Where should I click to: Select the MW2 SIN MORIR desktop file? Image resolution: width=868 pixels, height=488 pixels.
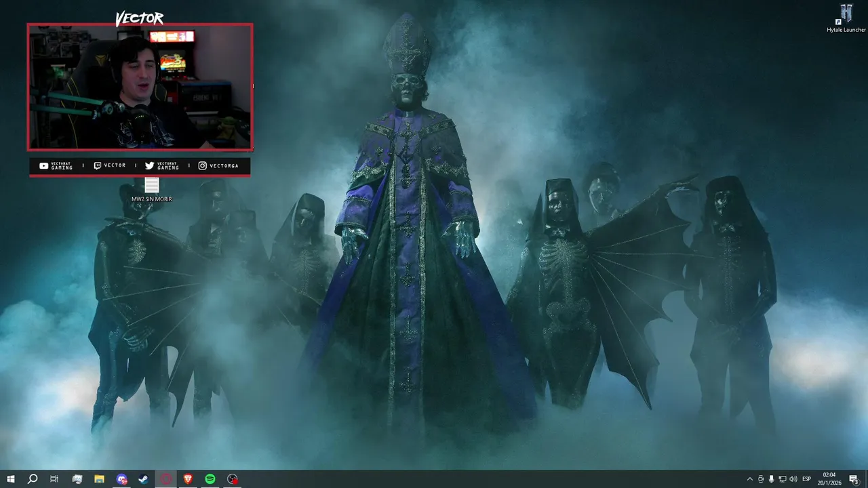(x=152, y=189)
